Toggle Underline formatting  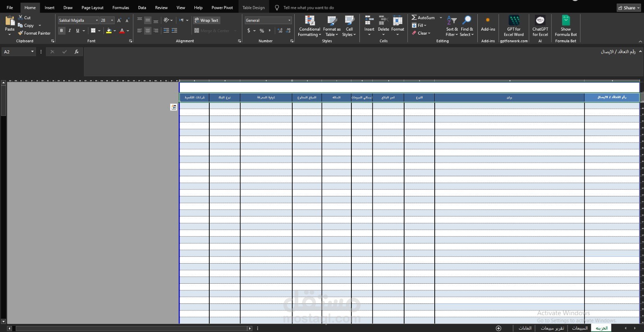(78, 31)
